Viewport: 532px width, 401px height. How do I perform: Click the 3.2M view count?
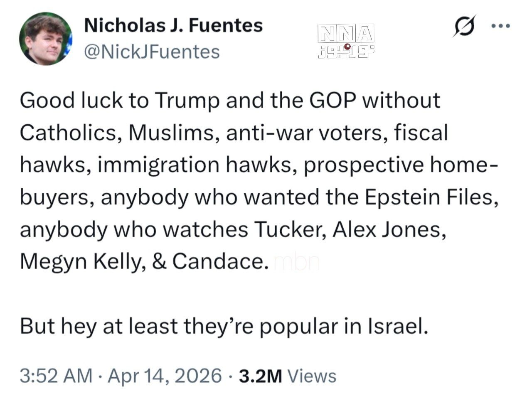pos(261,376)
